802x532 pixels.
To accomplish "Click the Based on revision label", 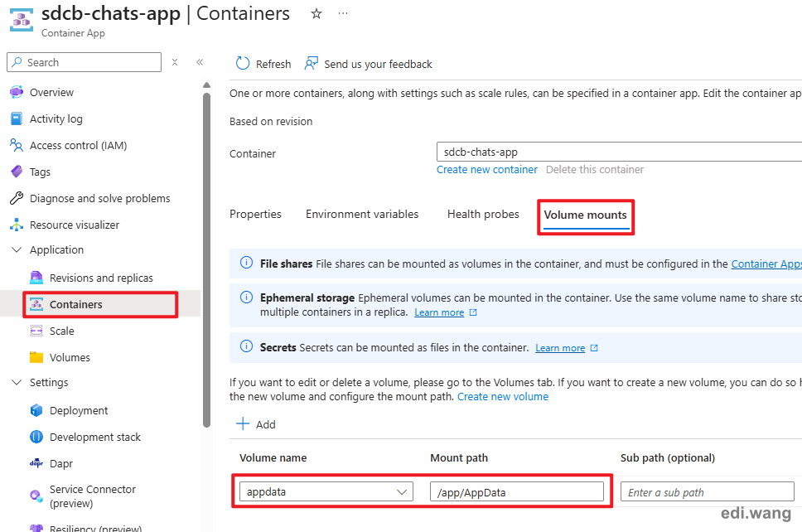I will tap(271, 121).
